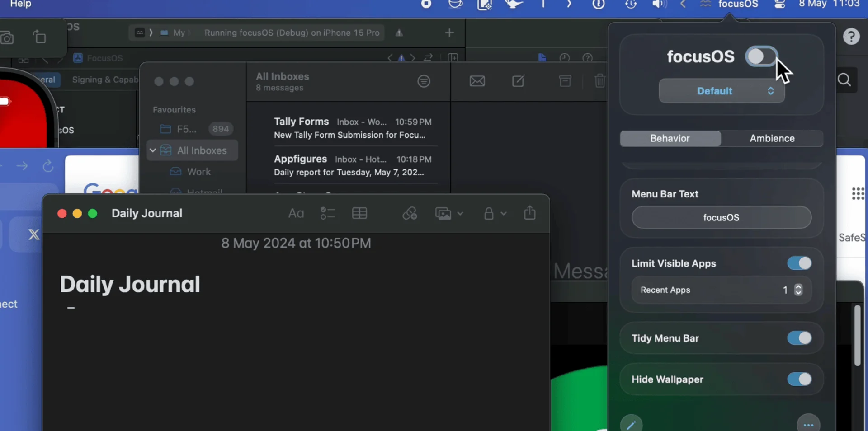Screen dimensions: 868x431
Task: Click the simulator screenshot camera icon
Action: [x=7, y=38]
